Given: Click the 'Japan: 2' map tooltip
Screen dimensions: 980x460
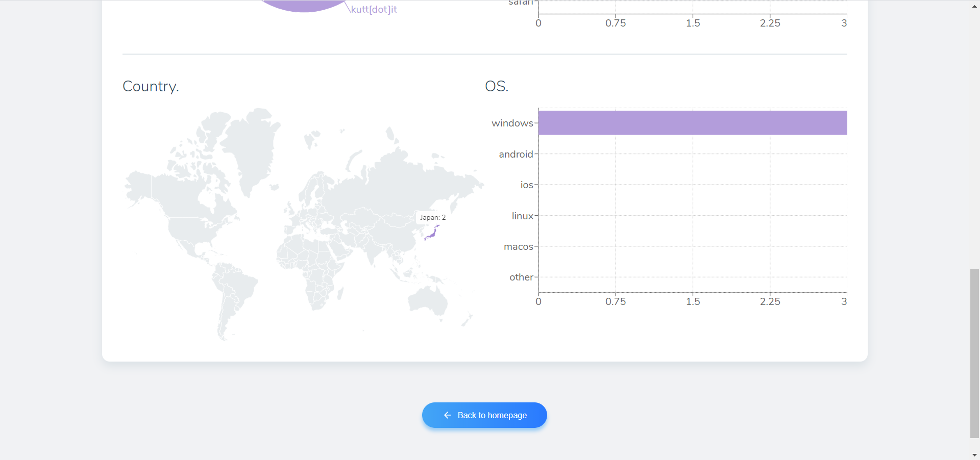Looking at the screenshot, I should click(x=433, y=217).
